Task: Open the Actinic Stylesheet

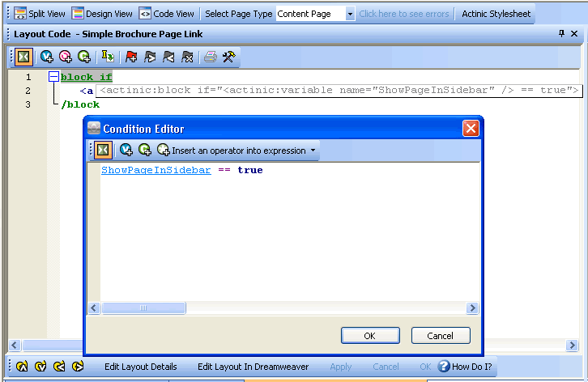Action: coord(496,14)
